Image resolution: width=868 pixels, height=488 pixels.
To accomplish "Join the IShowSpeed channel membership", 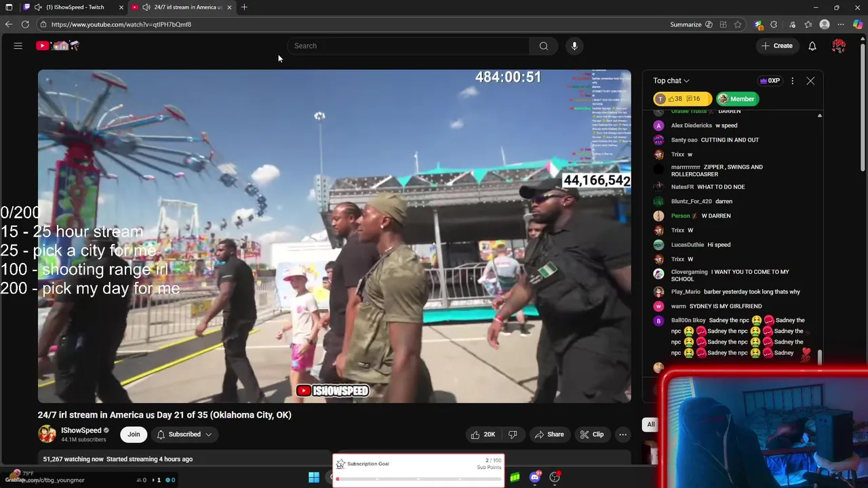I will click(x=134, y=434).
